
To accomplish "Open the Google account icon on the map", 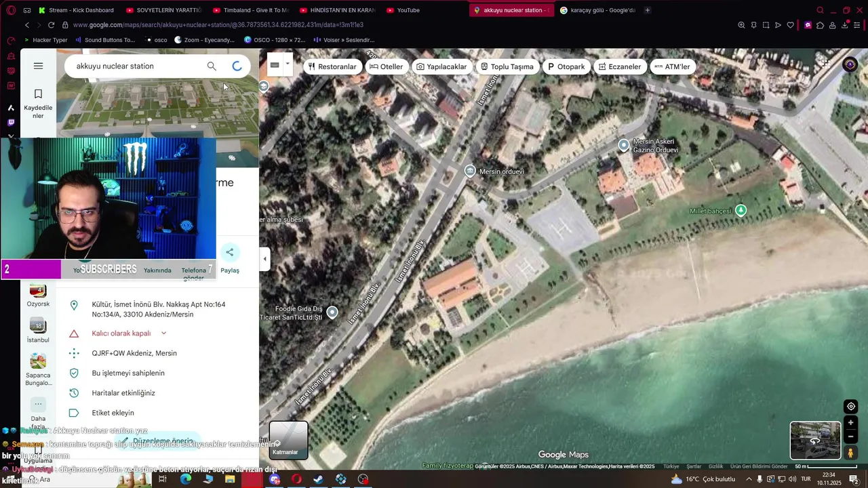I will 850,65.
